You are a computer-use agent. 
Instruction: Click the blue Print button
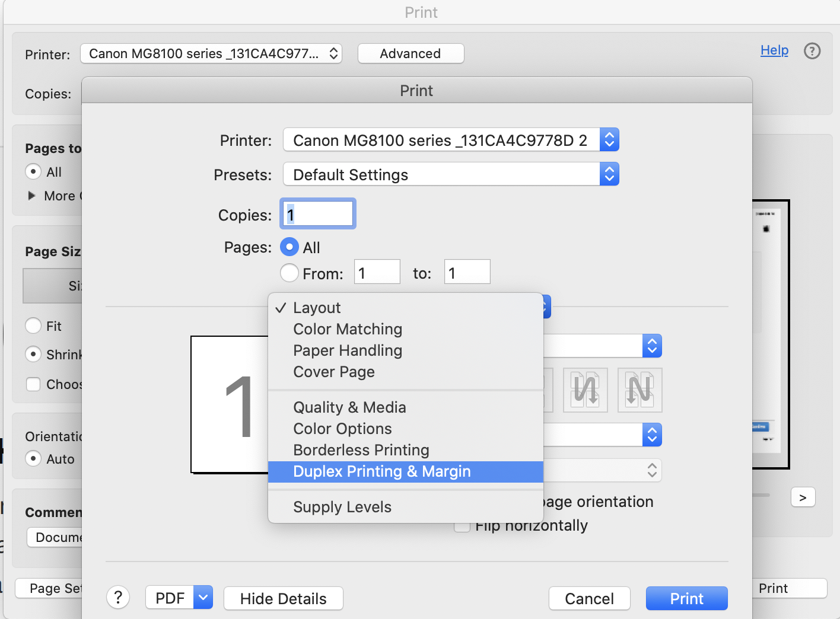coord(686,598)
